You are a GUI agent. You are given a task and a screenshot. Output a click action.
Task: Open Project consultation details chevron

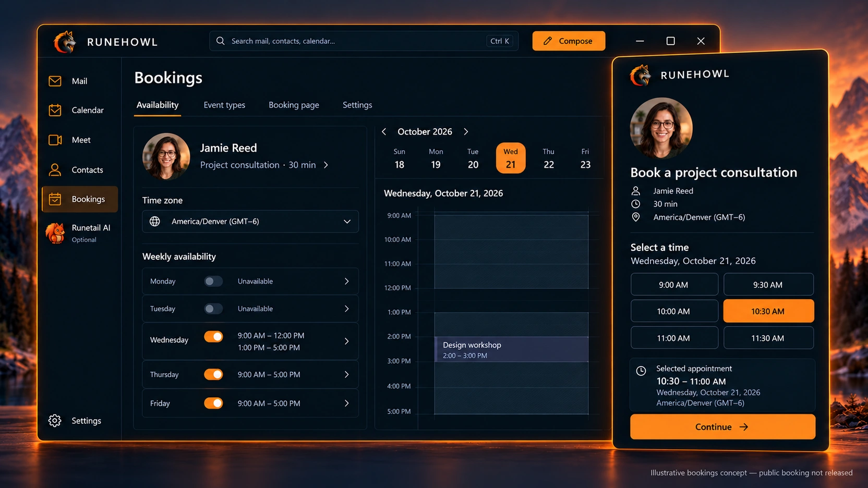click(326, 165)
